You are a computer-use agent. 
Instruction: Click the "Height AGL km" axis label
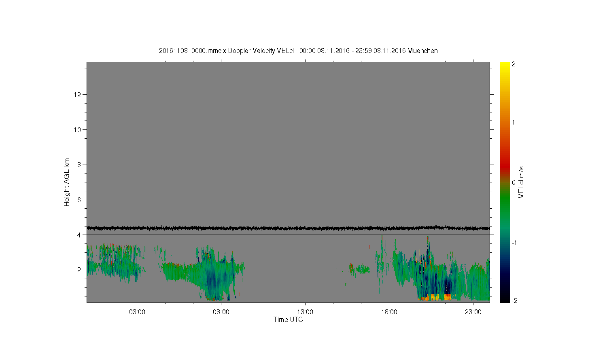click(67, 182)
